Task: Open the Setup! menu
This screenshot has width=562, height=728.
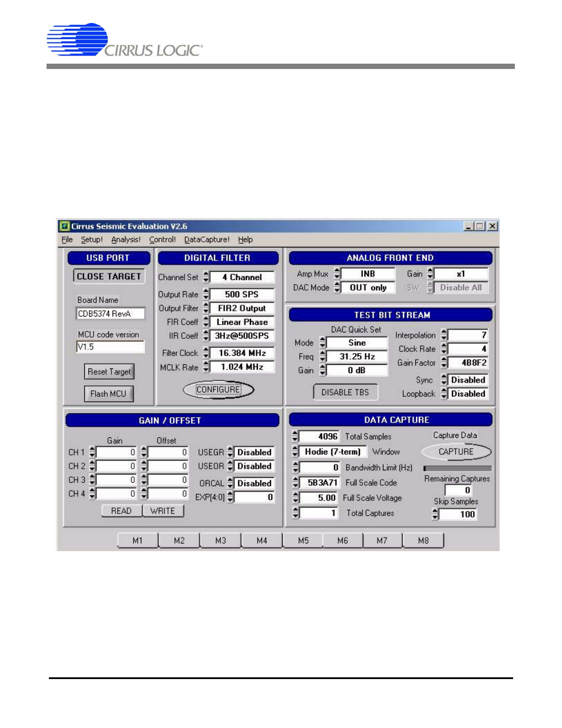Action: tap(91, 240)
